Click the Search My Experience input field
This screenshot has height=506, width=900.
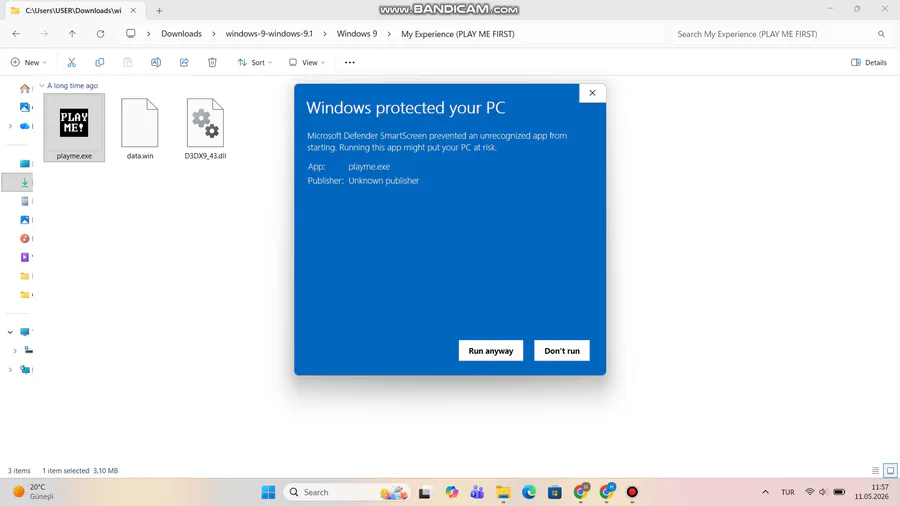click(781, 34)
